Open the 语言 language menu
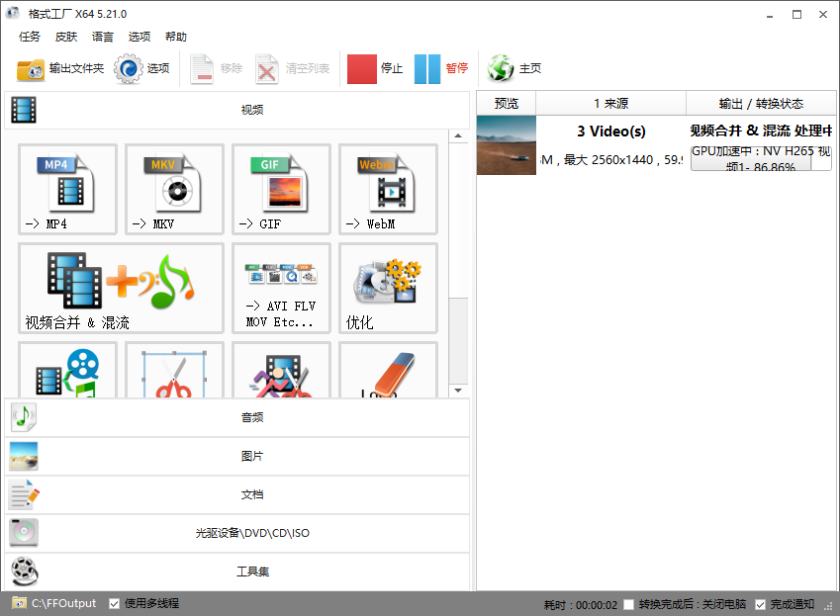This screenshot has height=616, width=840. pos(102,37)
